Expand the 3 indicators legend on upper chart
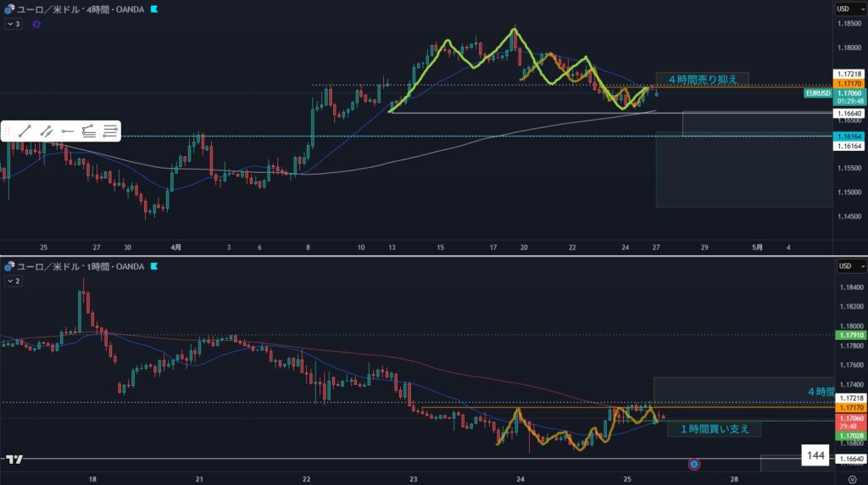868x485 pixels. [x=13, y=25]
